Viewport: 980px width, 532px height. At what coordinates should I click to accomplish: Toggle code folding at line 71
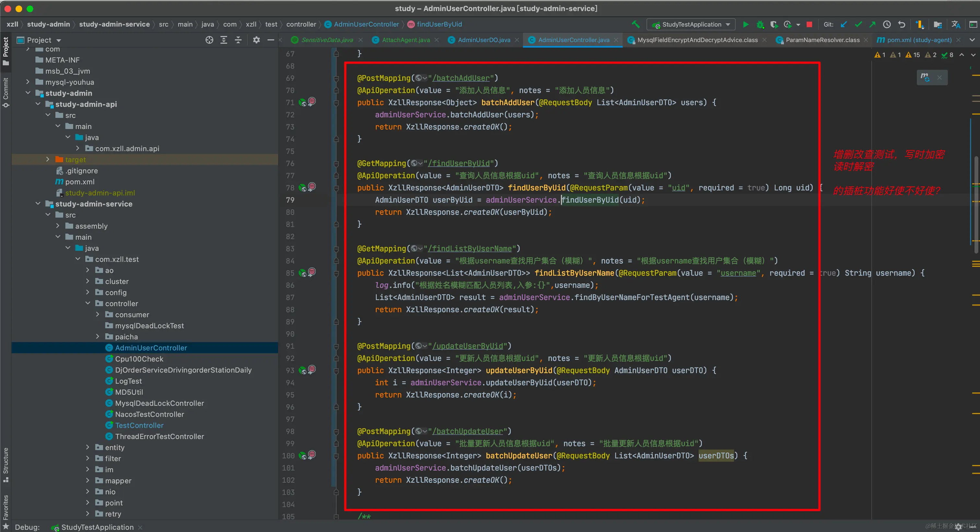336,103
